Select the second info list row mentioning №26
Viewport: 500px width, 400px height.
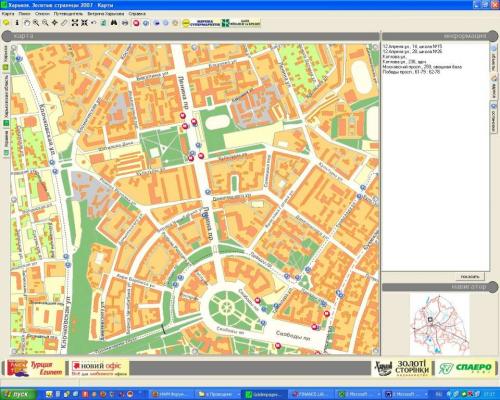[x=412, y=52]
